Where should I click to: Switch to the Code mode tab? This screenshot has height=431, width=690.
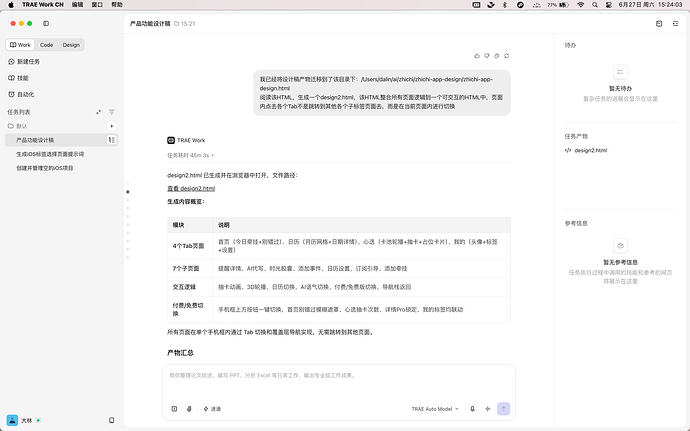[x=46, y=45]
